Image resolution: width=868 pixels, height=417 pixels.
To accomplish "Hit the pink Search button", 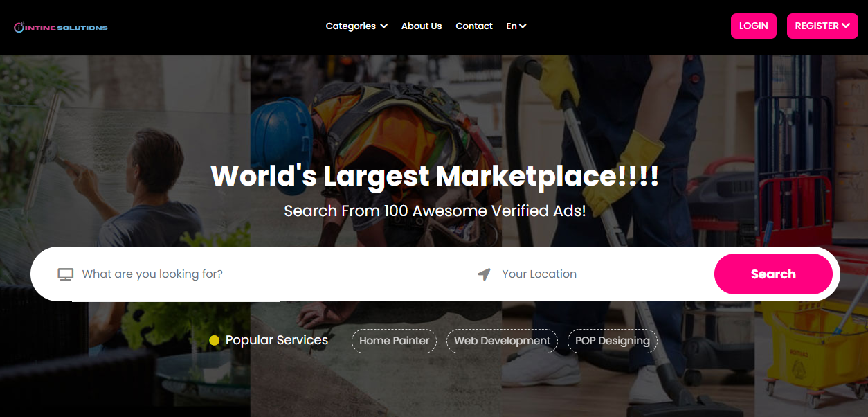I will pos(772,274).
